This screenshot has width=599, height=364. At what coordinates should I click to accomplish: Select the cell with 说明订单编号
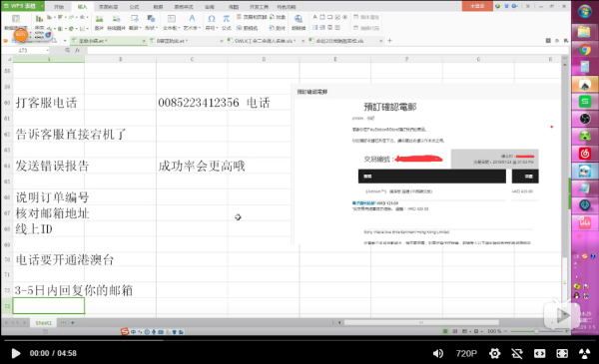click(x=49, y=197)
